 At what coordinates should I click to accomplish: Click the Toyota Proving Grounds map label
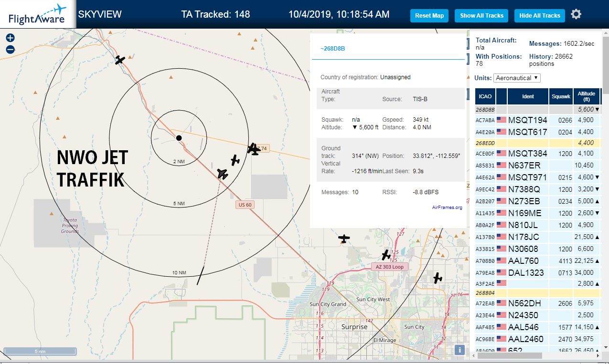[x=70, y=226]
